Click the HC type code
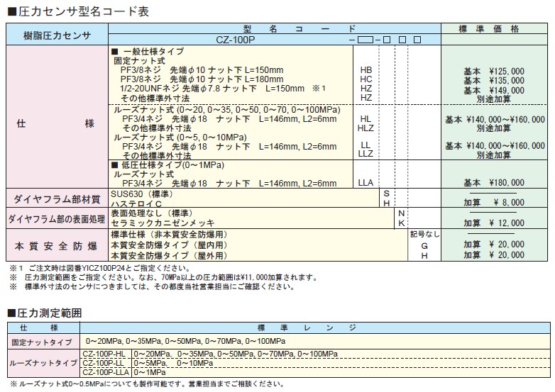 point(366,80)
